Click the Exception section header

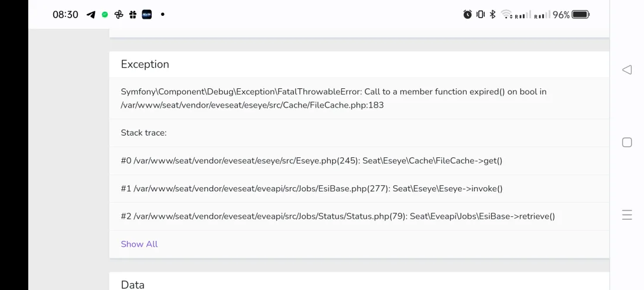point(145,64)
